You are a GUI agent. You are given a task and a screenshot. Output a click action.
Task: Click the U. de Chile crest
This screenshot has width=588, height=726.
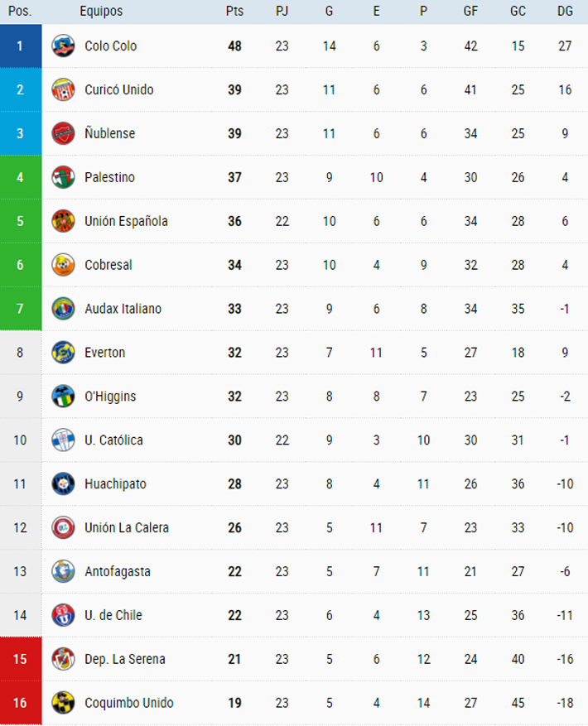pyautogui.click(x=63, y=615)
